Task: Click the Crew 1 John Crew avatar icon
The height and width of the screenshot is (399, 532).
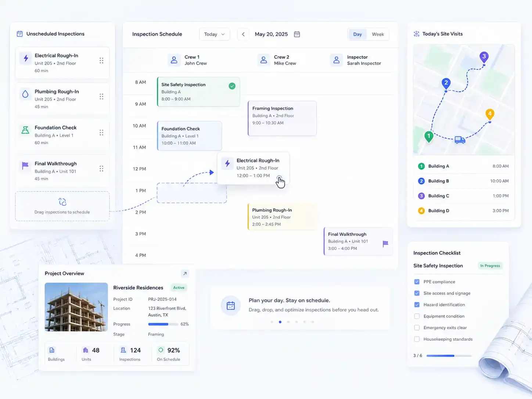Action: tap(174, 60)
